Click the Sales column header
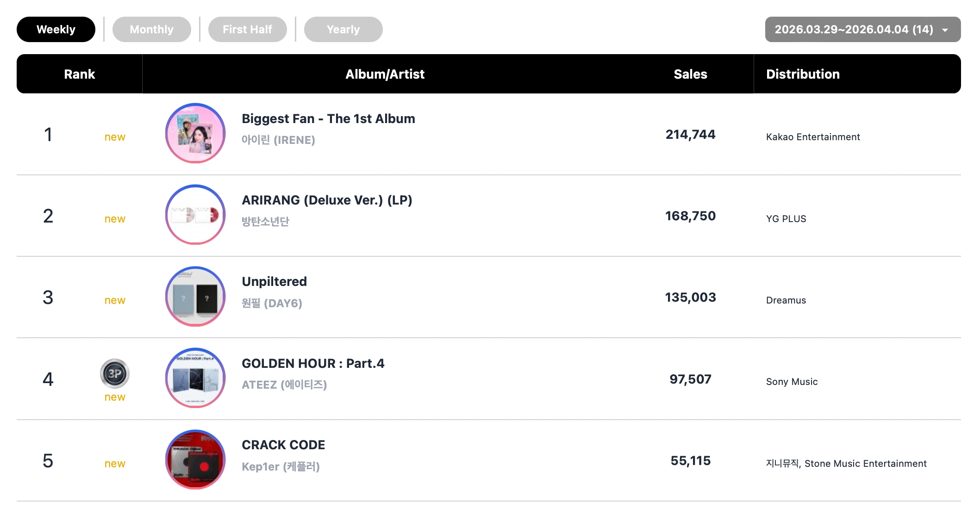The height and width of the screenshot is (508, 980). click(x=690, y=74)
